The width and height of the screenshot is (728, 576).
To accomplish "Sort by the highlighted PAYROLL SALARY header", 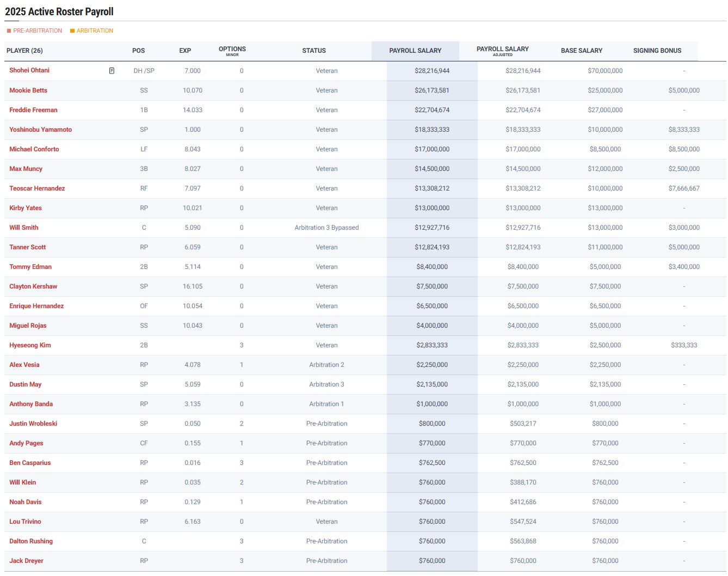I will pyautogui.click(x=415, y=51).
